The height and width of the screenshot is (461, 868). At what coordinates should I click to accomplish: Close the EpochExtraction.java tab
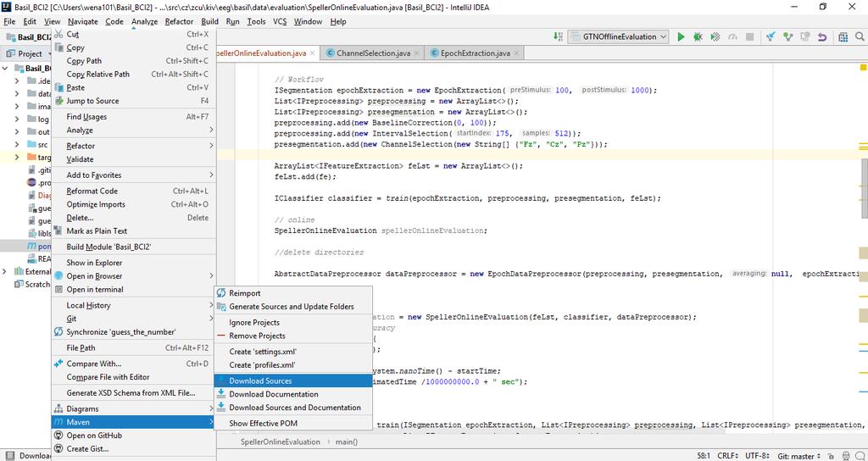516,53
